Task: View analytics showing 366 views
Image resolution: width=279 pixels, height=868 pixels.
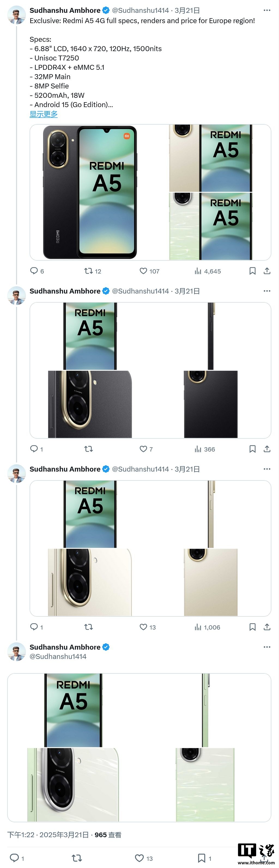Action: pos(198,449)
